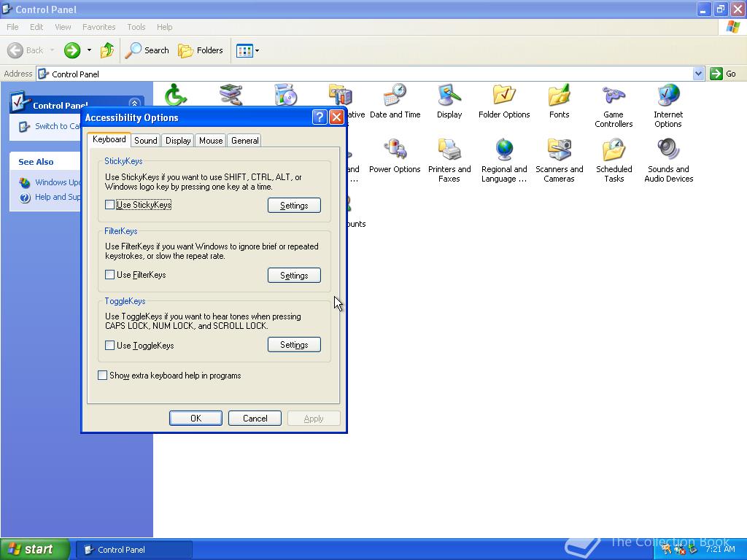The width and height of the screenshot is (747, 560).
Task: Open Printers and Faxes
Action: pos(449,160)
